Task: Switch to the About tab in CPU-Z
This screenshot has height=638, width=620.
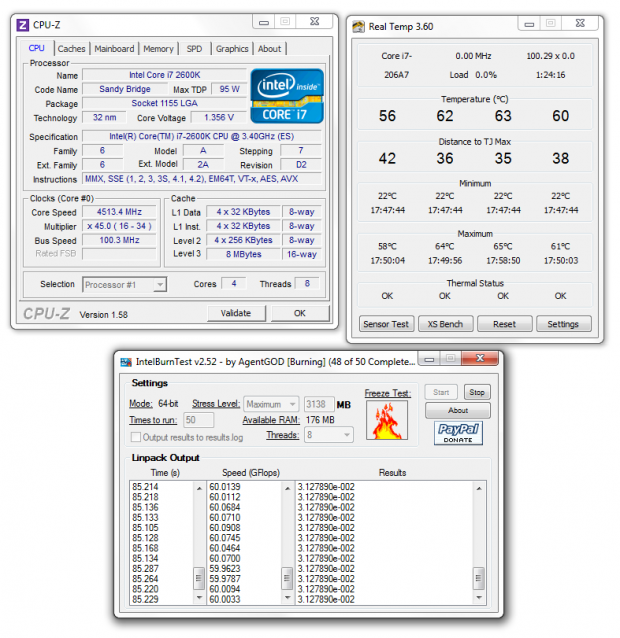Action: click(x=269, y=49)
